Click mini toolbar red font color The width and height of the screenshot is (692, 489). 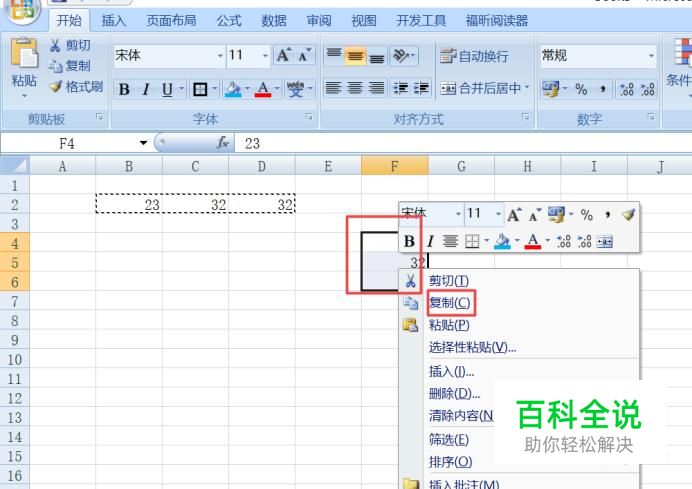(x=533, y=241)
